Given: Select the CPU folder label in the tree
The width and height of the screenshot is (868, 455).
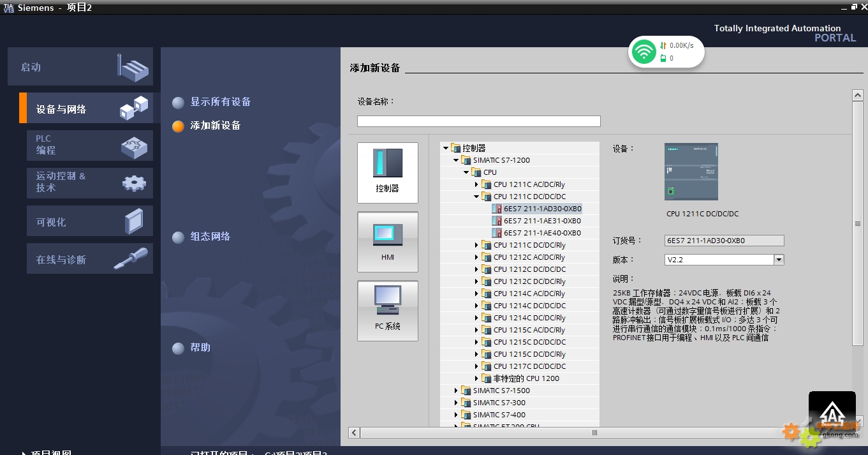Looking at the screenshot, I should point(490,172).
